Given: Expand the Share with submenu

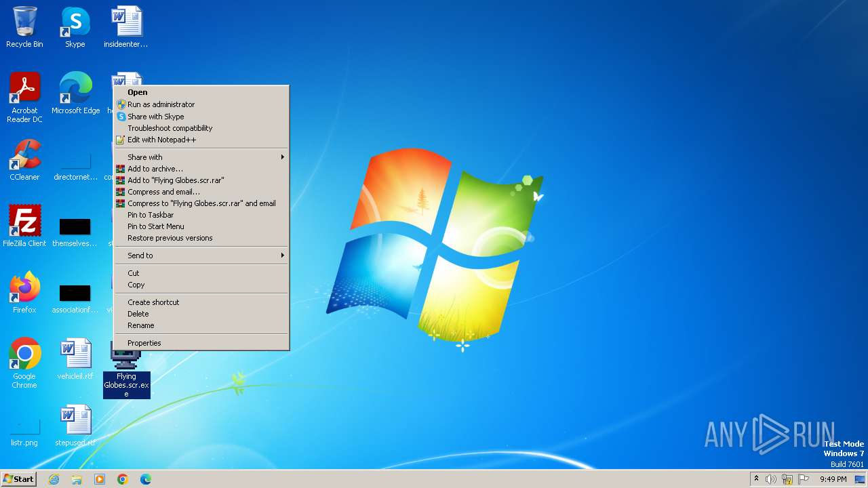Looking at the screenshot, I should [201, 157].
